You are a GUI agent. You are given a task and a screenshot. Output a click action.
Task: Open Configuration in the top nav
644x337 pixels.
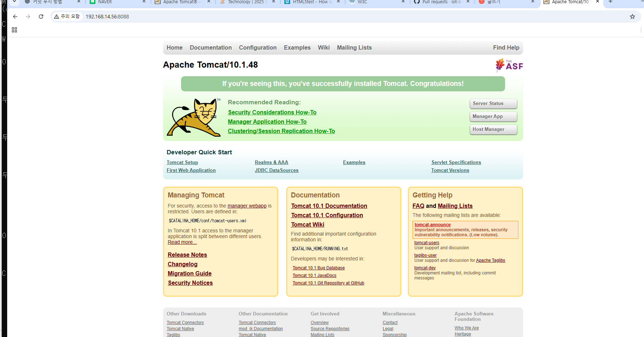(x=258, y=47)
